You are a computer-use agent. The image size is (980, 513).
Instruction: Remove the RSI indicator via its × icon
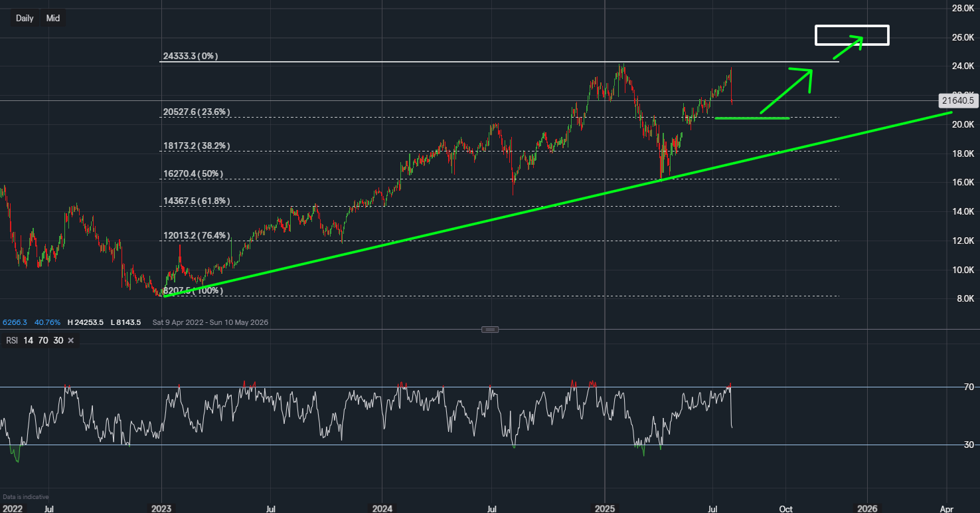tap(70, 340)
